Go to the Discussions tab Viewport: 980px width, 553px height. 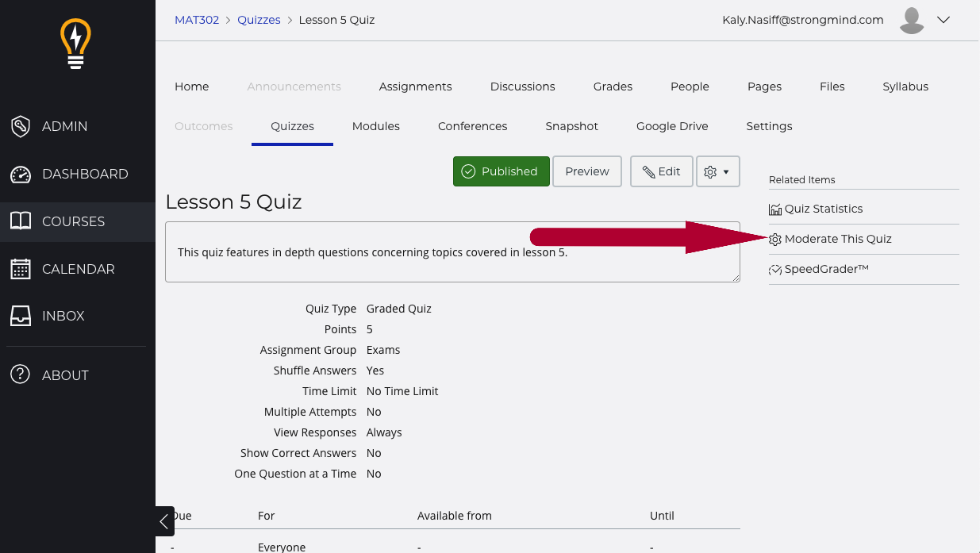(x=523, y=86)
